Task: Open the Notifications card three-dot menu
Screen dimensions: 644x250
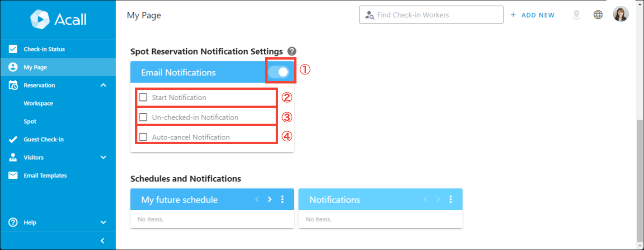Action: click(451, 199)
